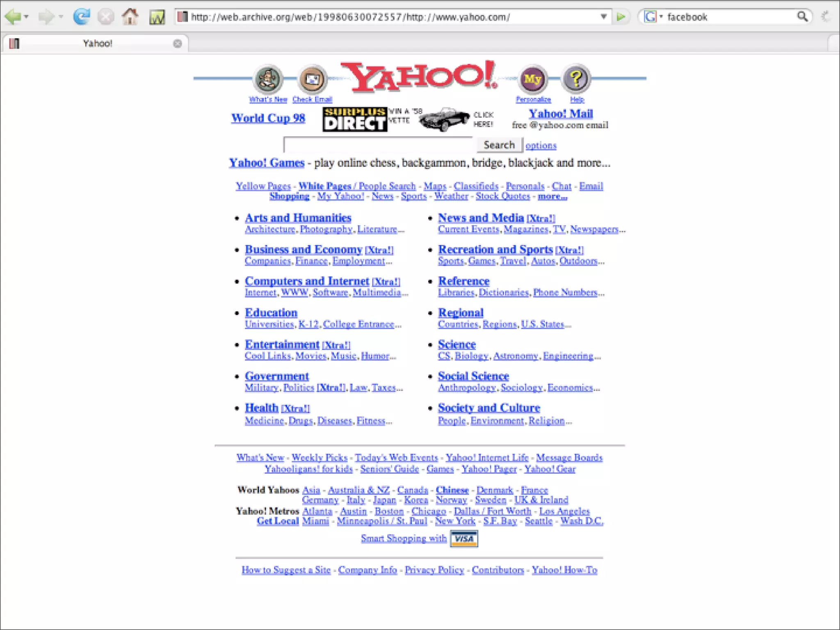Click the reload page icon
840x630 pixels.
point(81,17)
